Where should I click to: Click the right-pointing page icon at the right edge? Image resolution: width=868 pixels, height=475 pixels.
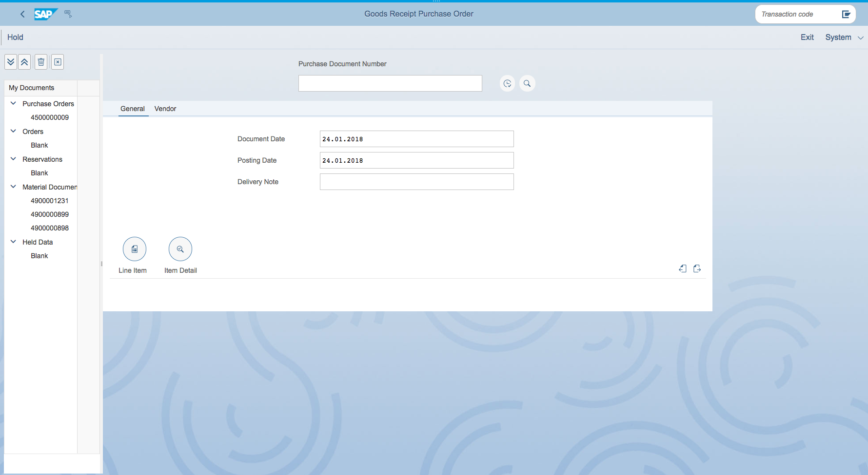(x=697, y=268)
